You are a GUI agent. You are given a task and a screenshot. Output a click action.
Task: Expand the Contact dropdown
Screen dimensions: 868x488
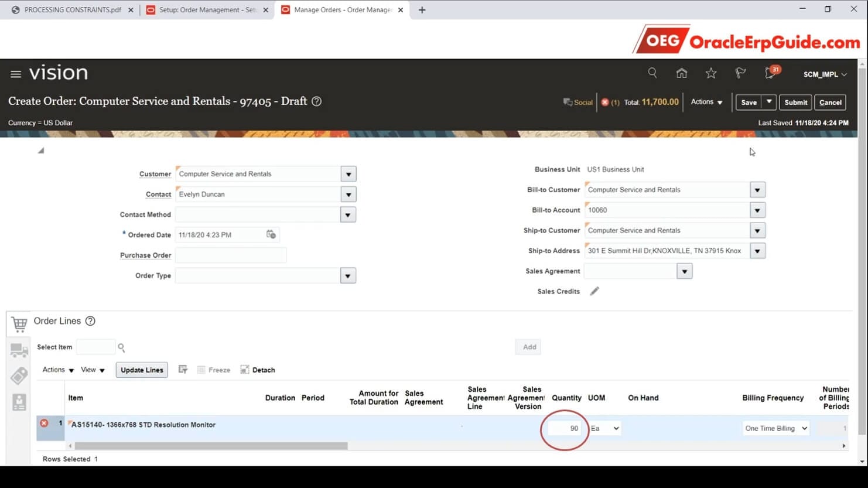coord(348,194)
